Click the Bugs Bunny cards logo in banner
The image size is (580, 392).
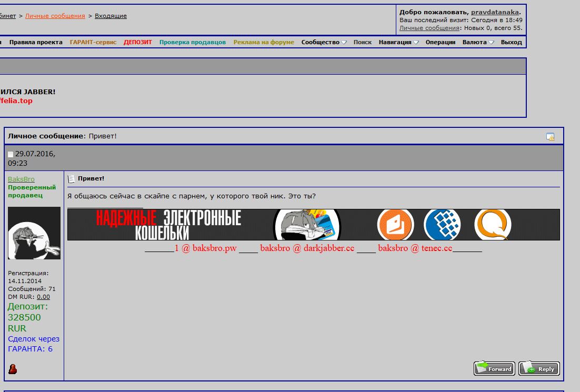[x=307, y=225]
